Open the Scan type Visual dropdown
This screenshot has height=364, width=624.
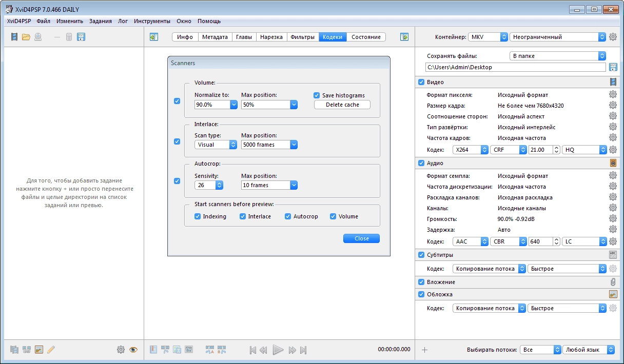click(216, 145)
